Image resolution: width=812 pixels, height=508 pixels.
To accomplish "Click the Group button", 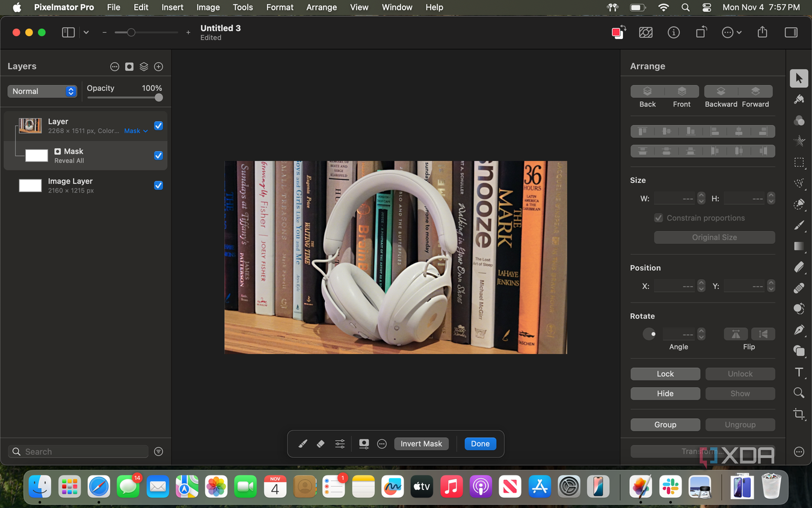I will click(665, 424).
